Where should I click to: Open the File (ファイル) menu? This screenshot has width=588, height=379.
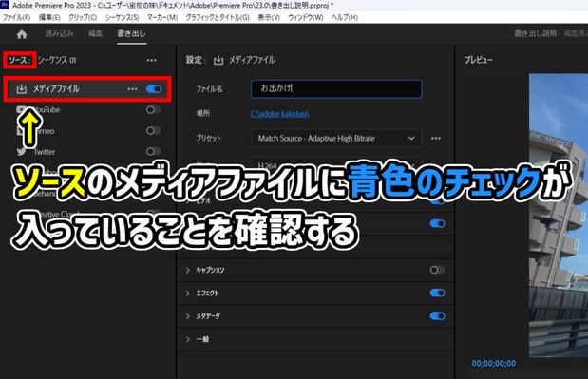(x=16, y=18)
